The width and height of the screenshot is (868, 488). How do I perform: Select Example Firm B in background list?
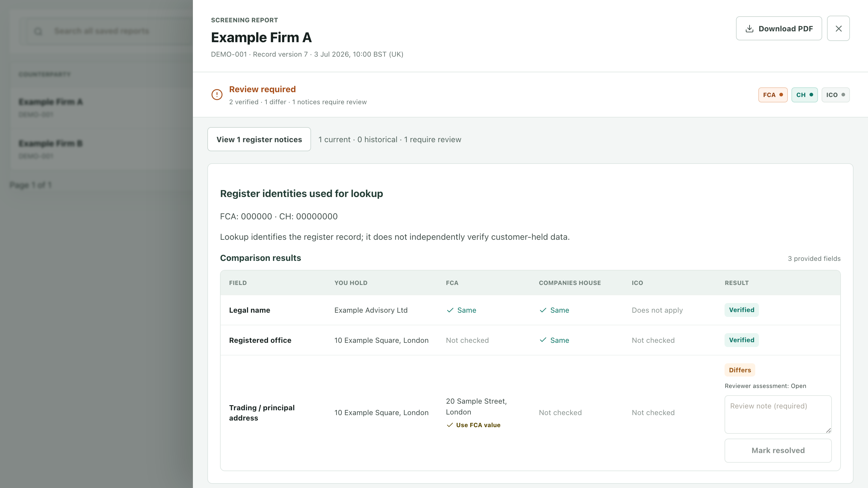coord(51,143)
